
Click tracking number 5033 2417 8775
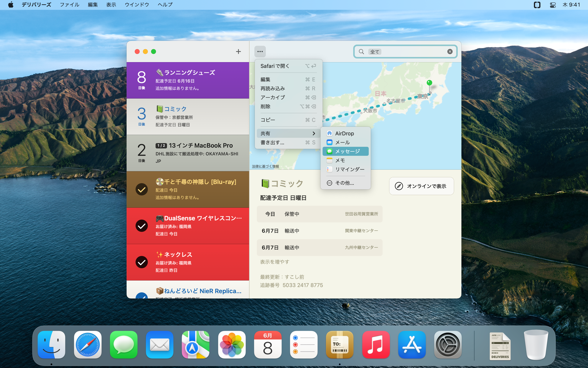303,285
